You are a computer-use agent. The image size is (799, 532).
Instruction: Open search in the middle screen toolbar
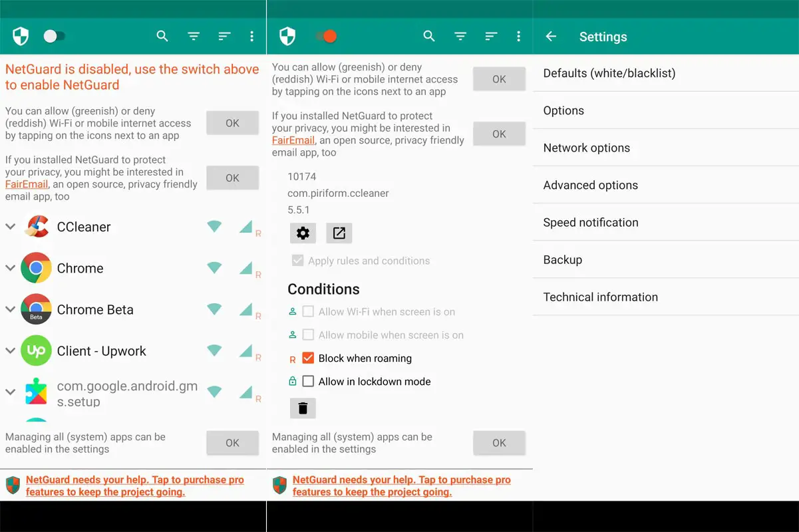click(429, 36)
